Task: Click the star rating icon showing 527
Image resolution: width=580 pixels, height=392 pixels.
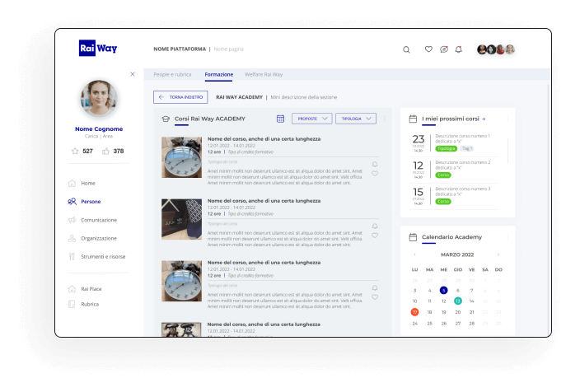Action: pos(76,152)
